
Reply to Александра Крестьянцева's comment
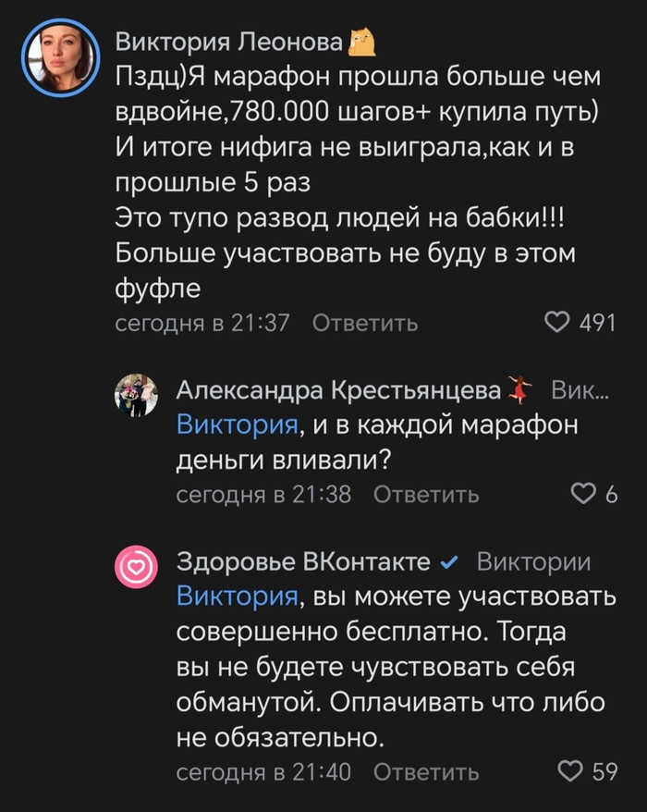point(426,494)
